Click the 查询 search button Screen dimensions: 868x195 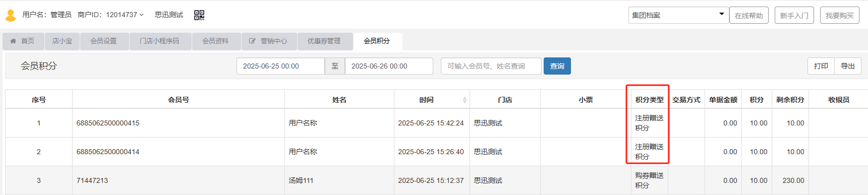click(557, 66)
